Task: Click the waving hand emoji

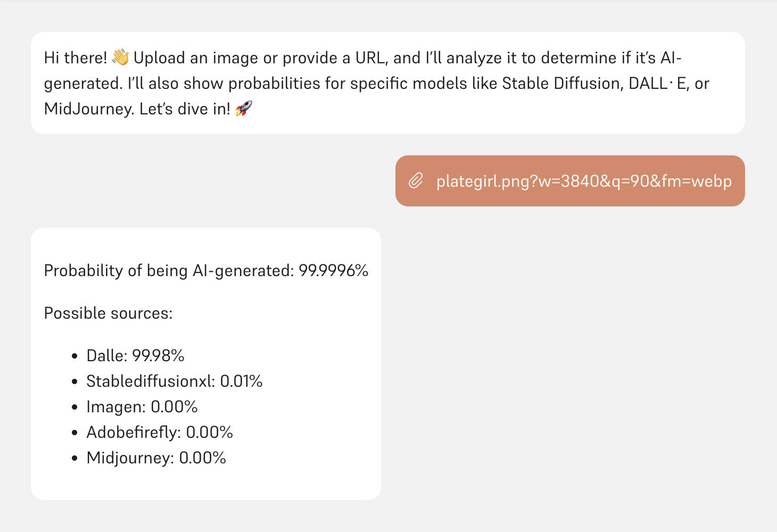Action: [121, 57]
